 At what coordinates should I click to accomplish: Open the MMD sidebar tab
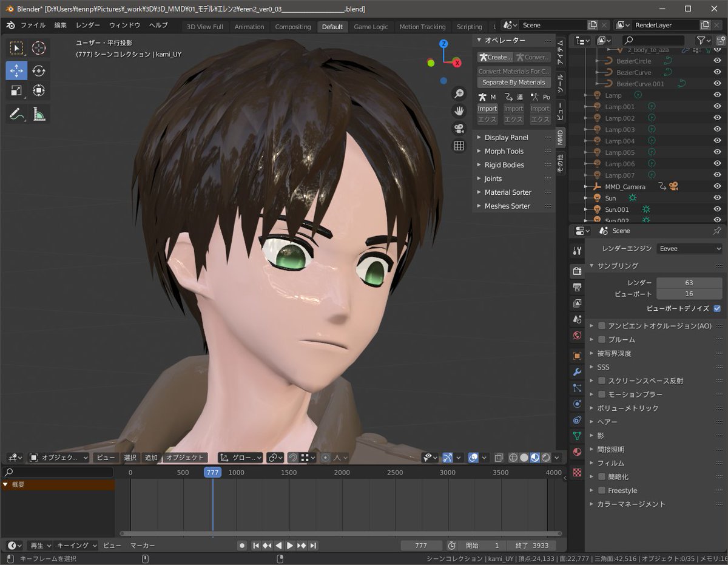pos(561,137)
